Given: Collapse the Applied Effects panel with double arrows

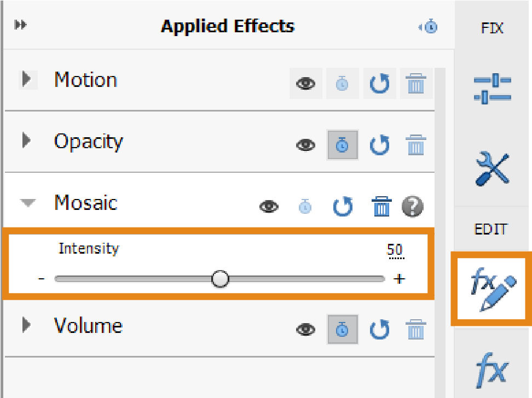Looking at the screenshot, I should tap(20, 26).
